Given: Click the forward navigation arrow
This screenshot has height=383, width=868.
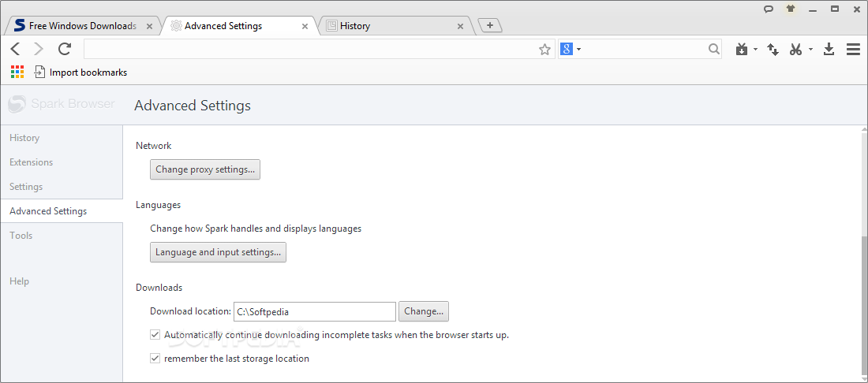Looking at the screenshot, I should 39,49.
